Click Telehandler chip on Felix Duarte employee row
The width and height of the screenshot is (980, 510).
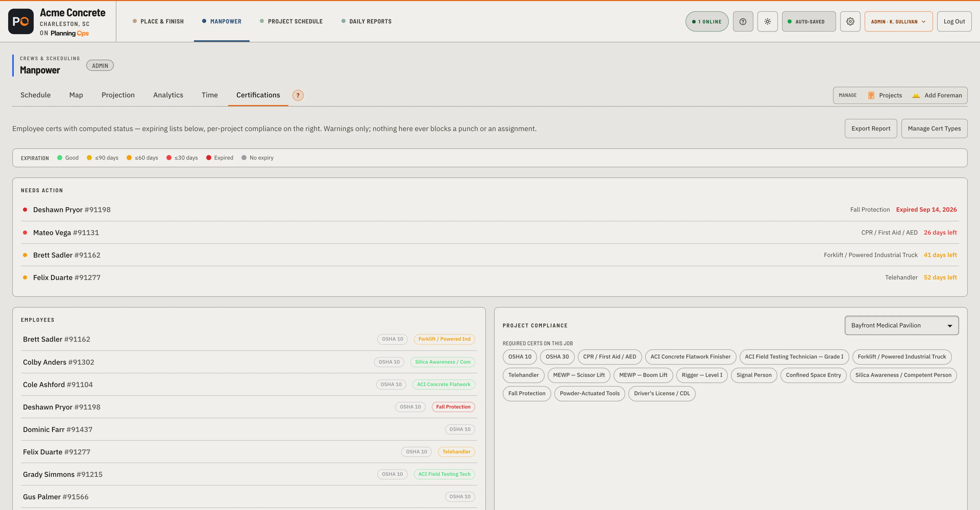tap(456, 452)
